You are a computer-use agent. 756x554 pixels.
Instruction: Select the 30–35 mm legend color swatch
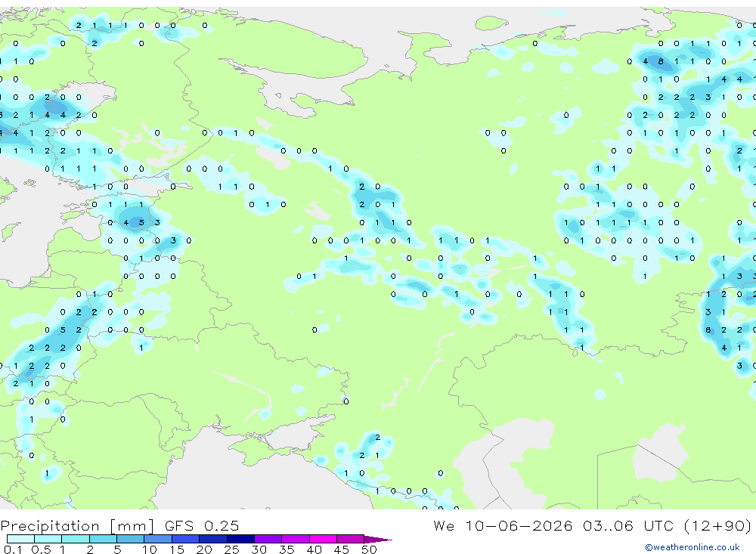268,539
